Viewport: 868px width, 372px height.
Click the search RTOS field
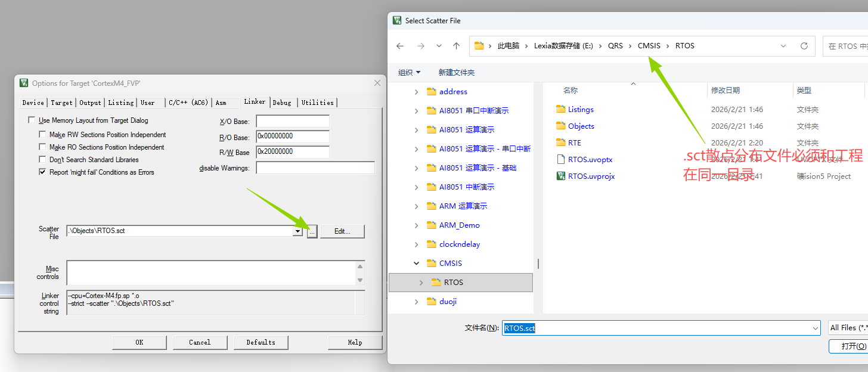tap(845, 46)
